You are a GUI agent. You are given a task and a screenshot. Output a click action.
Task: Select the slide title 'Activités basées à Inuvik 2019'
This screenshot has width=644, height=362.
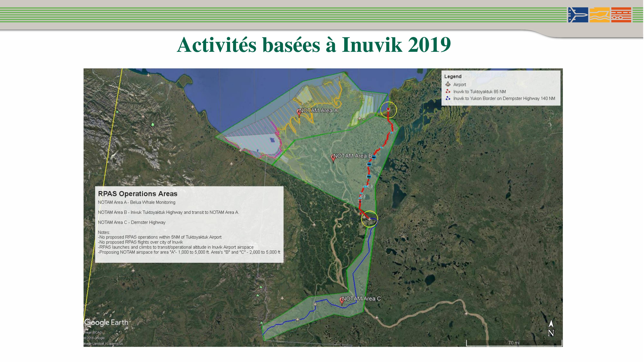click(x=314, y=45)
